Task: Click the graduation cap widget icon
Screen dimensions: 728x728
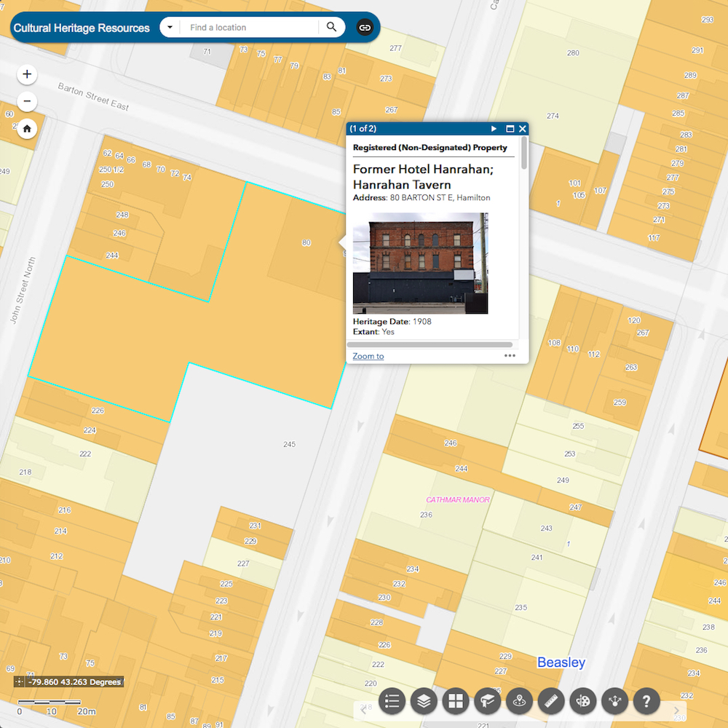Action: pyautogui.click(x=488, y=701)
